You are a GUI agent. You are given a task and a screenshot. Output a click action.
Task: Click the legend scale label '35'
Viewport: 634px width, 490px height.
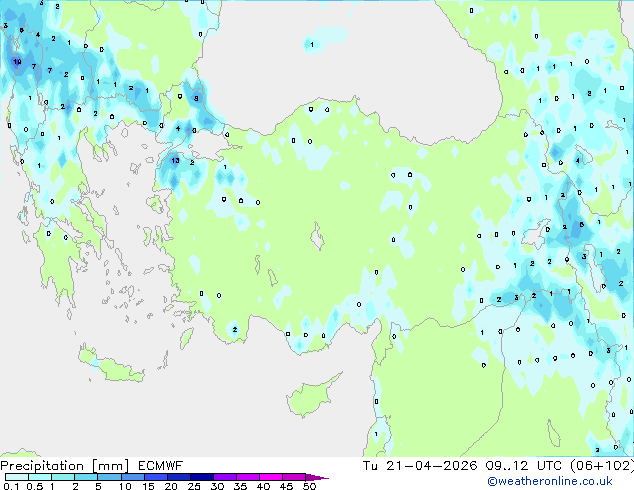coord(240,486)
